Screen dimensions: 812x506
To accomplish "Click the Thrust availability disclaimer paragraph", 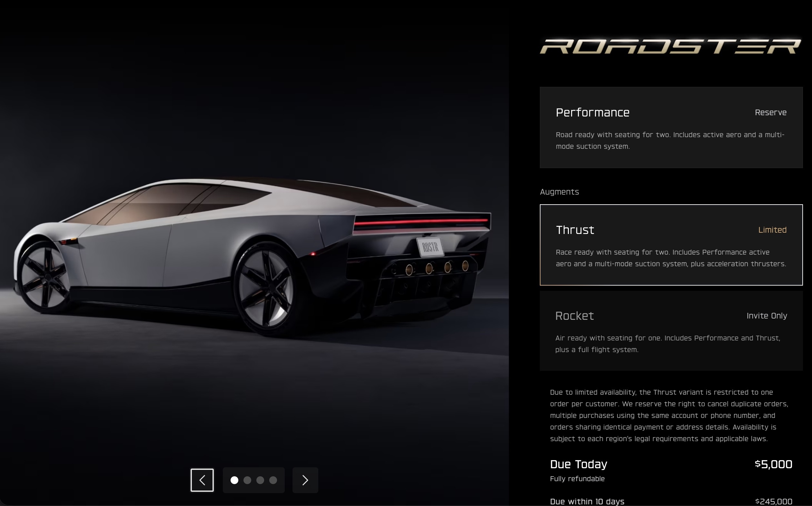I will point(669,415).
